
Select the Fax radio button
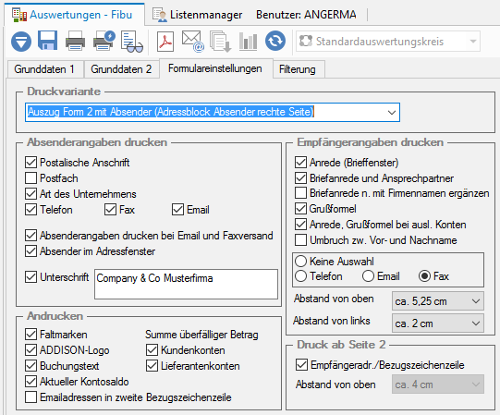point(425,276)
